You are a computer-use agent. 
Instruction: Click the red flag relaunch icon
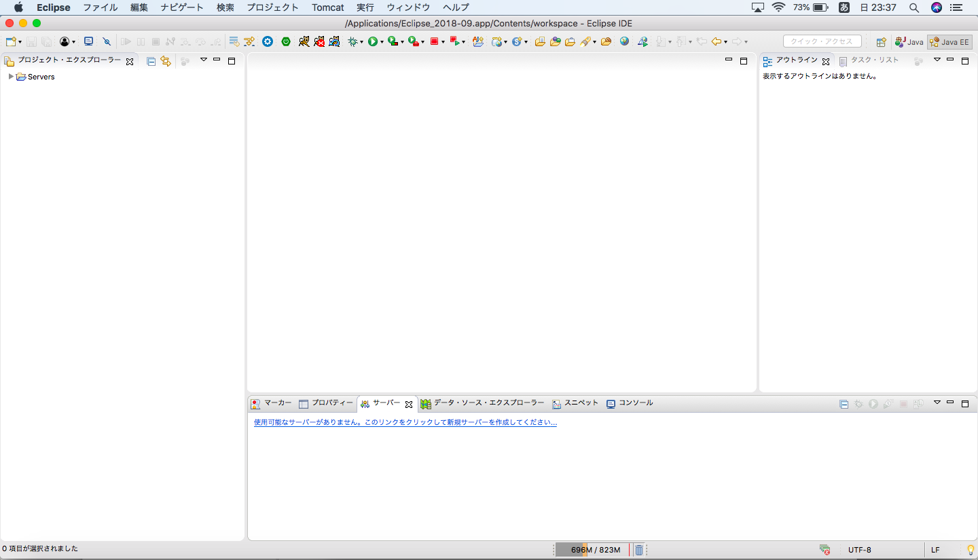point(454,41)
